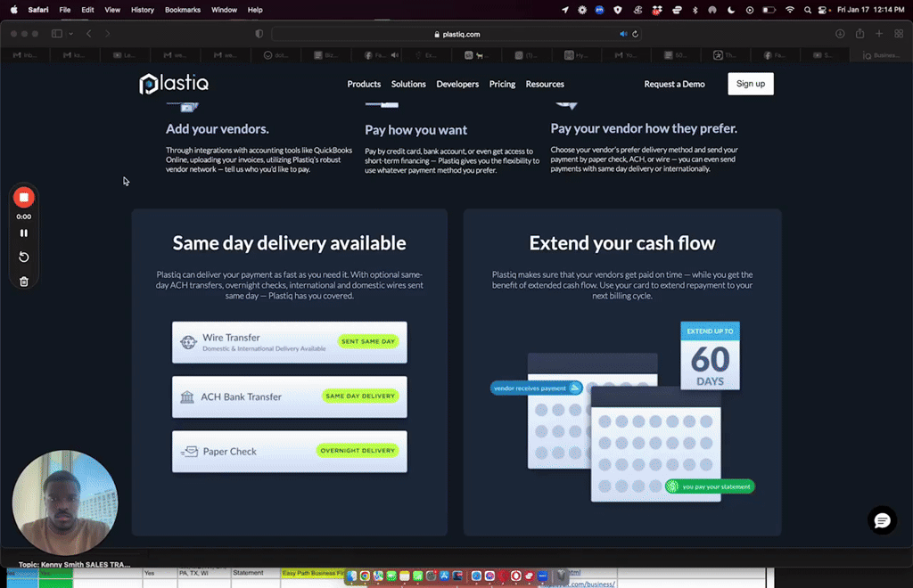This screenshot has height=588, width=913.
Task: Open the Products nav menu
Action: point(364,84)
